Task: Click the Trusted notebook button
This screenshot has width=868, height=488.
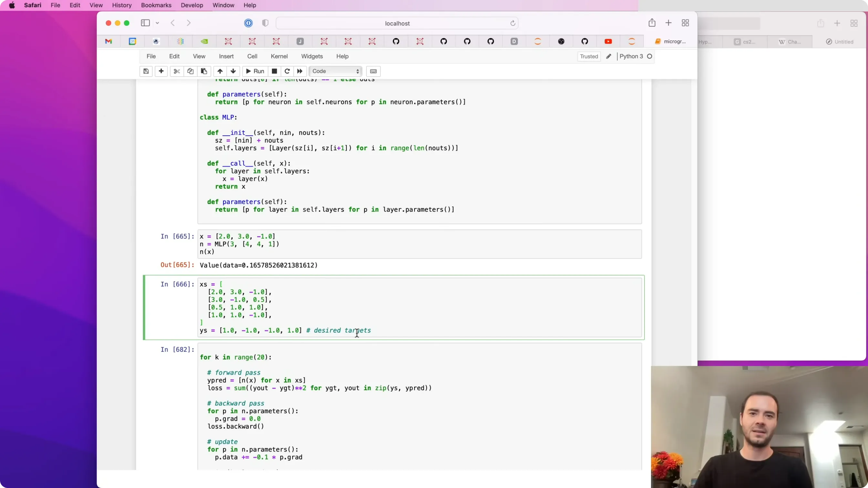Action: [589, 56]
